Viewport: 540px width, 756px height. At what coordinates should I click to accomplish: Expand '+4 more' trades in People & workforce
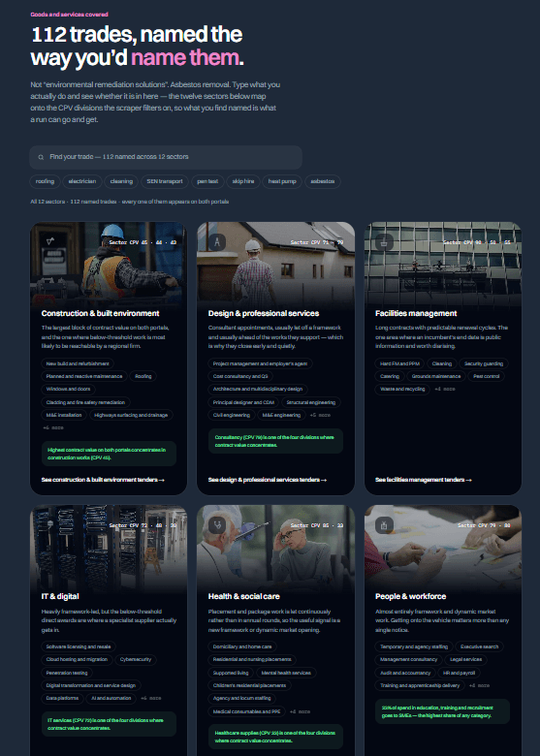pyautogui.click(x=479, y=685)
